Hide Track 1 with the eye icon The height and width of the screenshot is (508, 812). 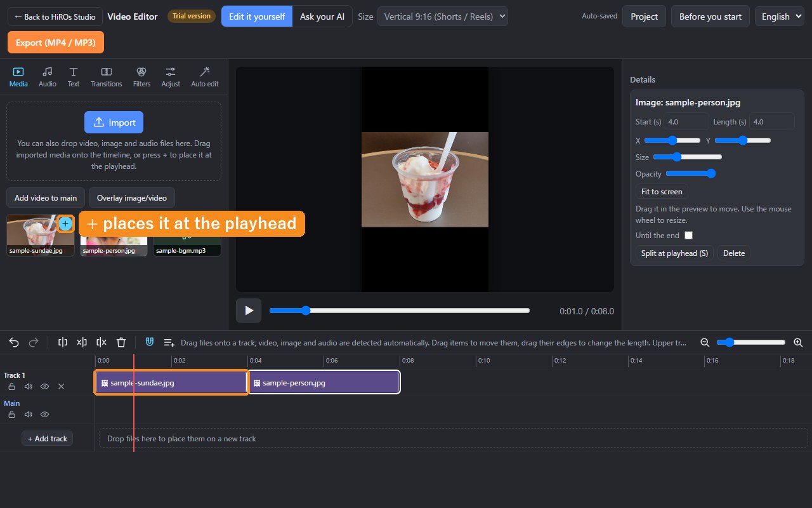44,386
